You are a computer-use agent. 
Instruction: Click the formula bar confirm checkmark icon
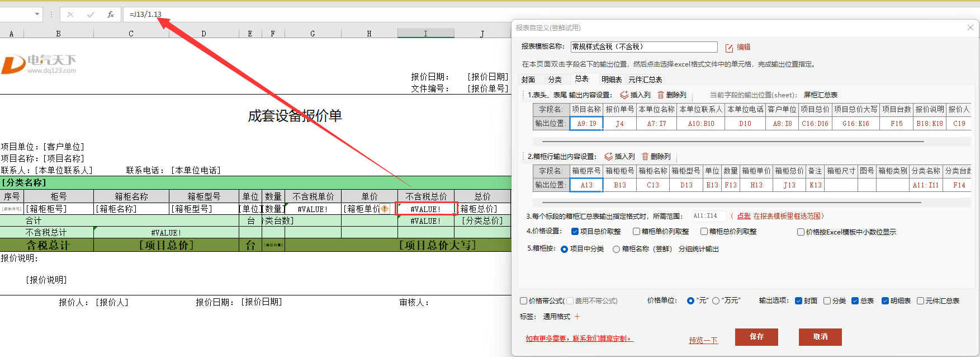point(91,15)
